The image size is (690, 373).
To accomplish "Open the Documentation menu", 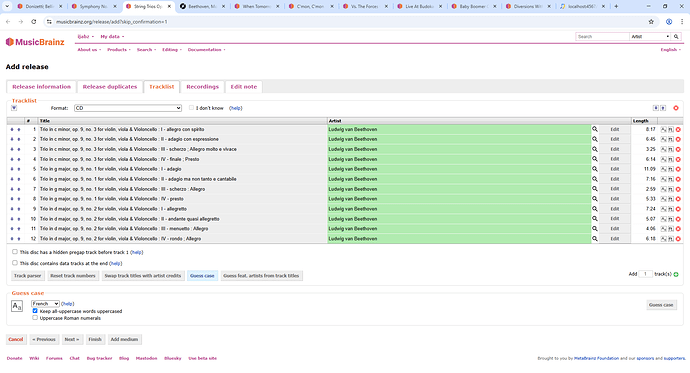I will point(206,50).
